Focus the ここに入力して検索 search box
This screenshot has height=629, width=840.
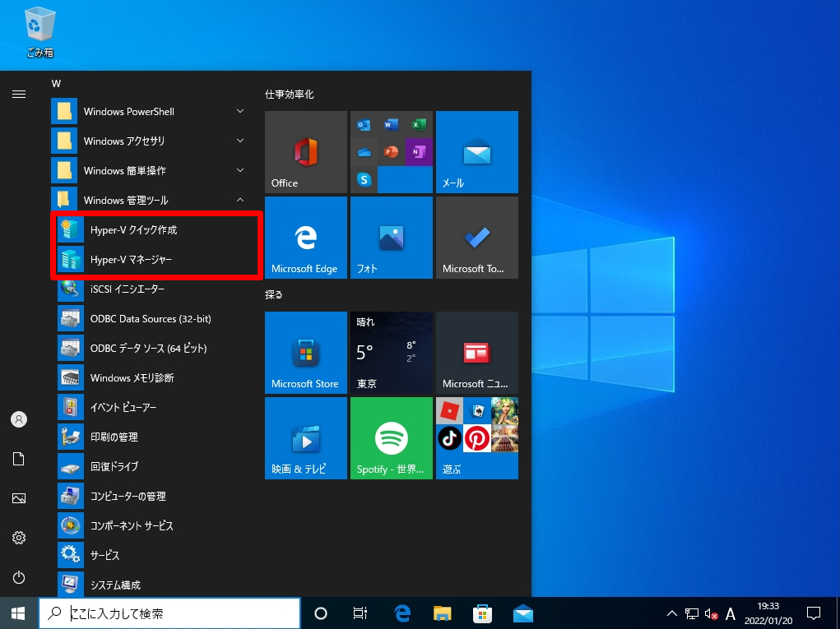169,613
